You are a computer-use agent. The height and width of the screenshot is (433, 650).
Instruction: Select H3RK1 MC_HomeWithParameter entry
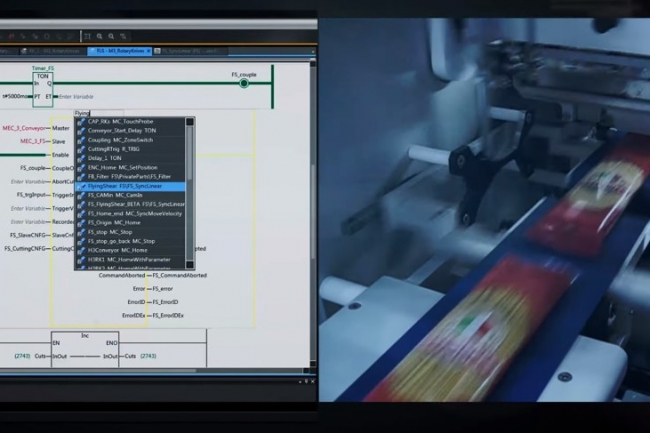tap(130, 259)
